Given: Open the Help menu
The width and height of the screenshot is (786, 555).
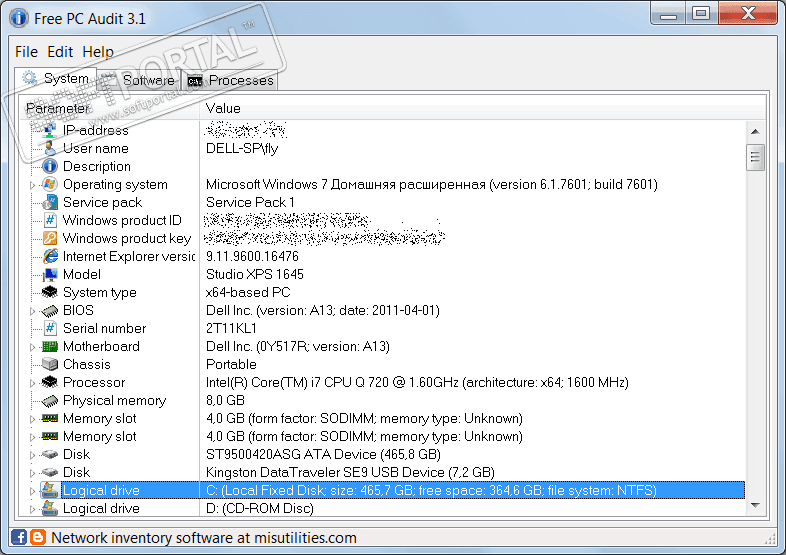Looking at the screenshot, I should [x=98, y=52].
